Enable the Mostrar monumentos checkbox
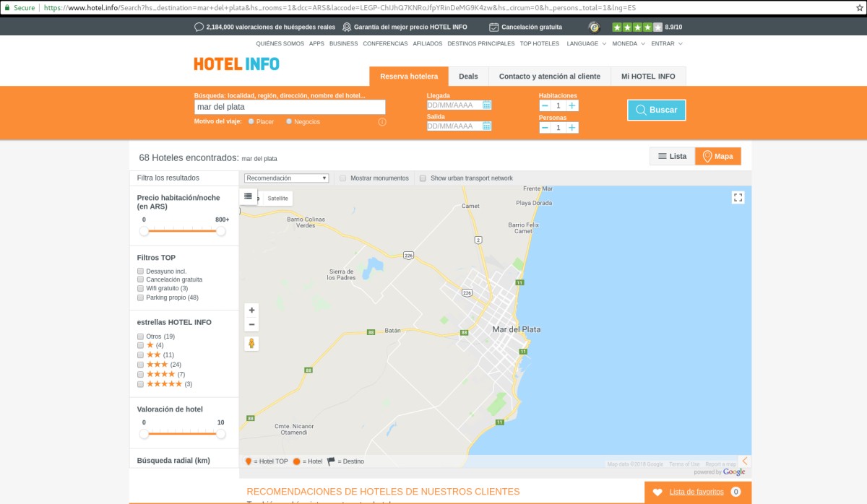The image size is (867, 504). [342, 178]
